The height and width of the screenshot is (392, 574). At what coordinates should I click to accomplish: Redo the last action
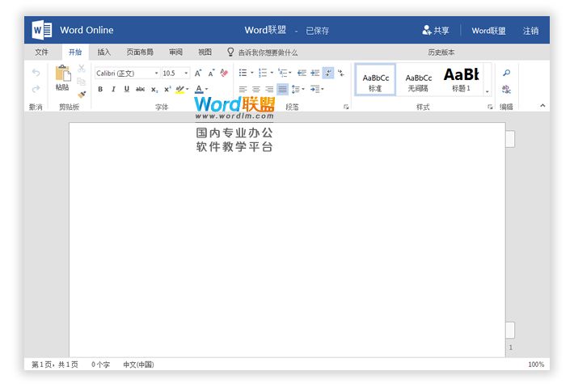(36, 89)
